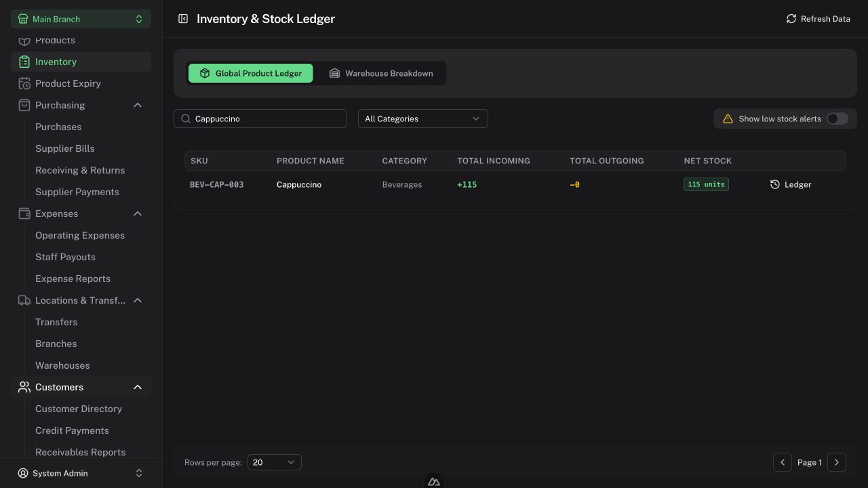
Task: Open the All Categories dropdown
Action: [423, 119]
